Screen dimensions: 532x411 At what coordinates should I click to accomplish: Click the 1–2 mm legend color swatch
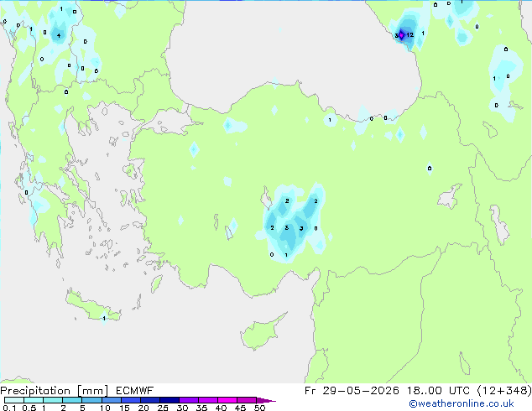pos(53,400)
